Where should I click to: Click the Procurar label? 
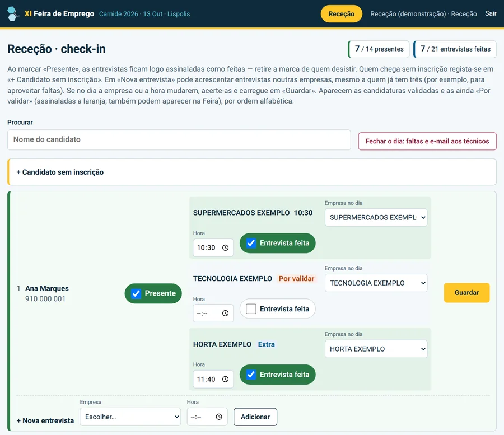tap(20, 123)
